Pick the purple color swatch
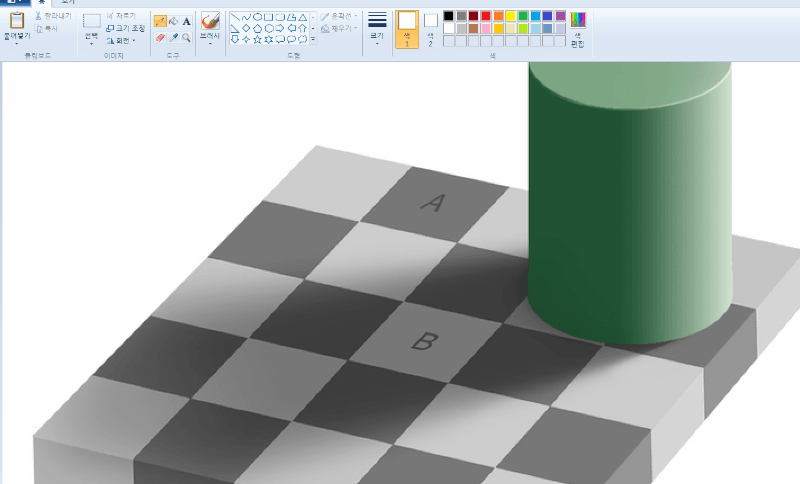 pyautogui.click(x=561, y=16)
